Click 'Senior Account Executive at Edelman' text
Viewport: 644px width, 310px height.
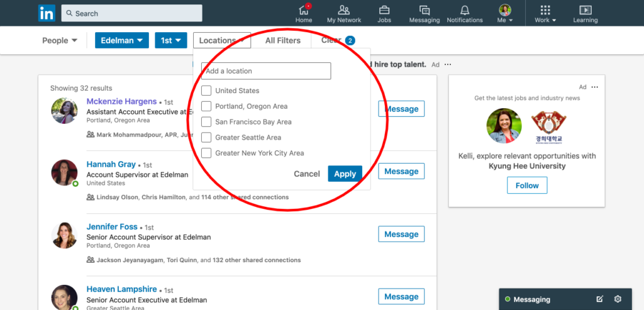coord(147,300)
